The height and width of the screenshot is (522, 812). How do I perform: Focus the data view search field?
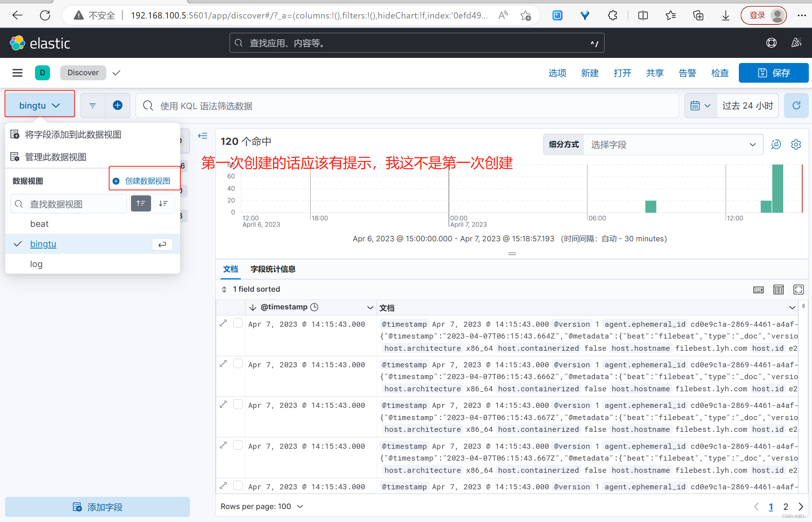pyautogui.click(x=69, y=204)
